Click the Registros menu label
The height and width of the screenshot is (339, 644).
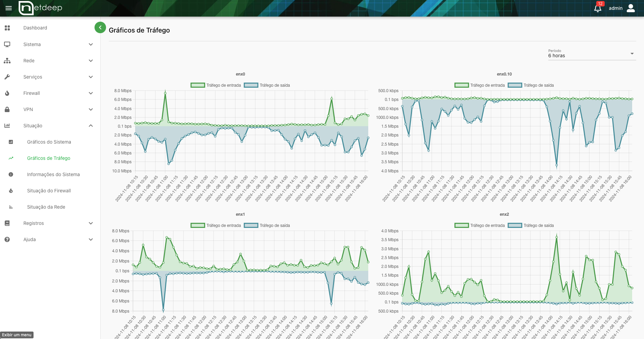click(x=34, y=223)
